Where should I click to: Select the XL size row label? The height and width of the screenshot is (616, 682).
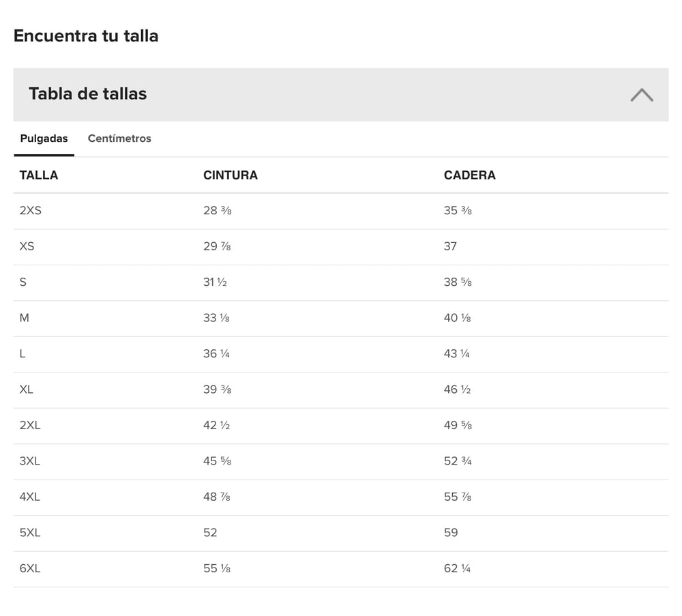[x=27, y=390]
